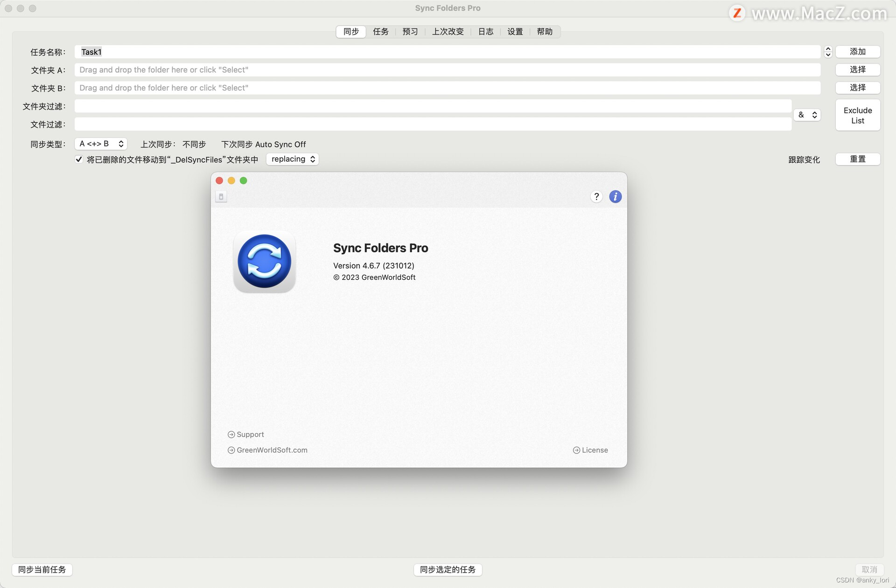896x588 pixels.
Task: Minimize the About window with yellow button
Action: pos(231,181)
